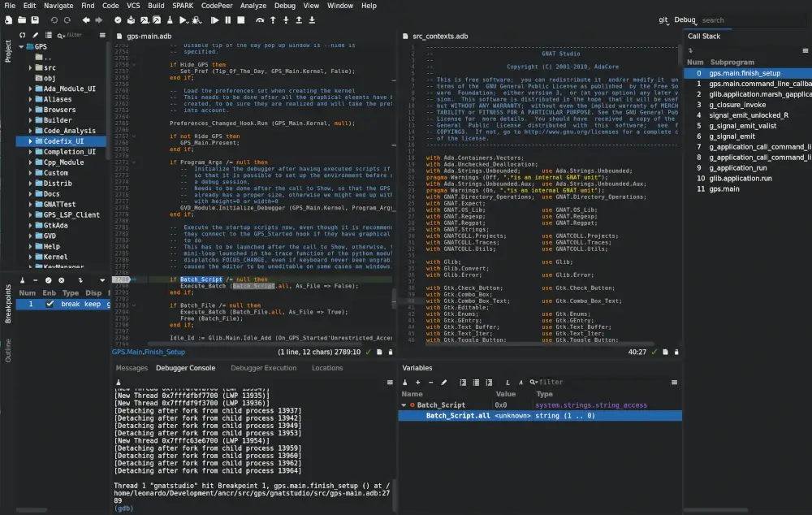Open the Project view hamburger menu
Image resolution: width=812 pixels, height=515 pixels.
click(x=102, y=35)
